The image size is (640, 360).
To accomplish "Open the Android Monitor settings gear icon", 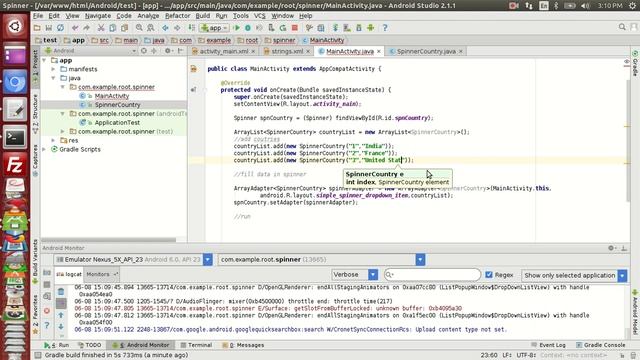I will click(x=611, y=248).
